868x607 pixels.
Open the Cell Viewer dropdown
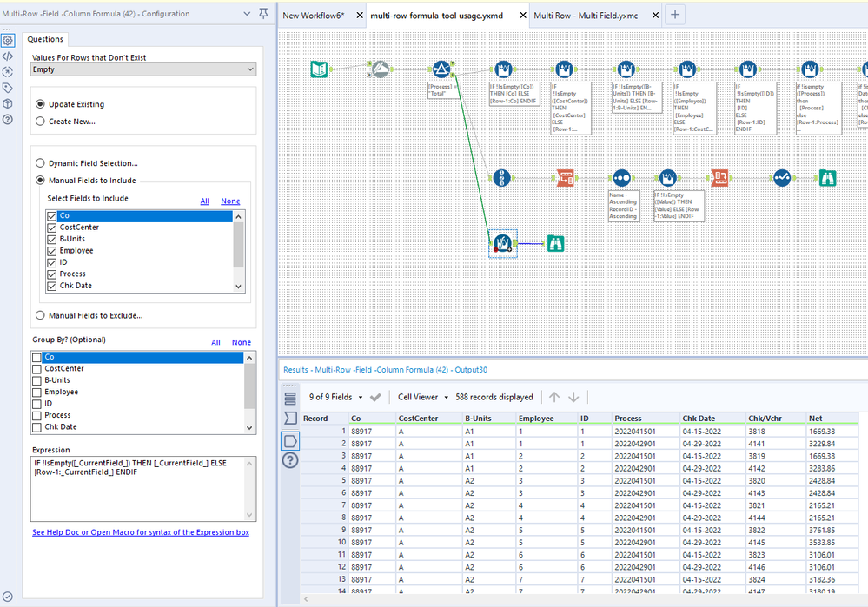[447, 398]
